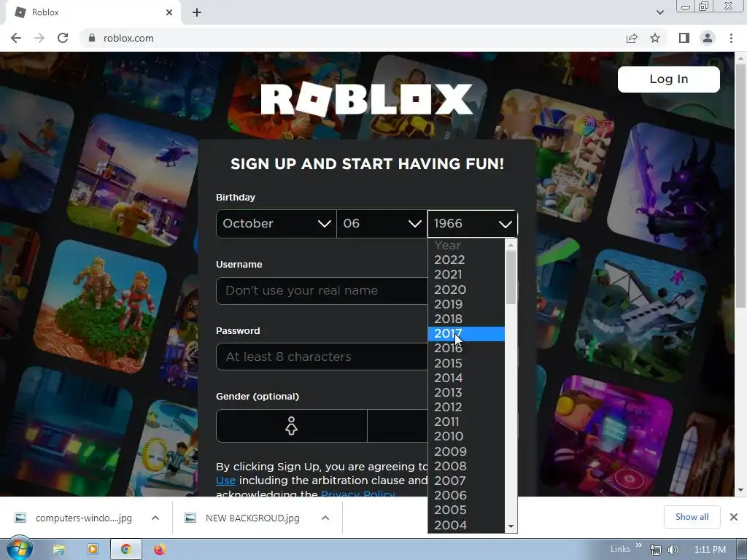Choose 2019 from the year list
Screen dimensions: 747x560
pos(466,304)
